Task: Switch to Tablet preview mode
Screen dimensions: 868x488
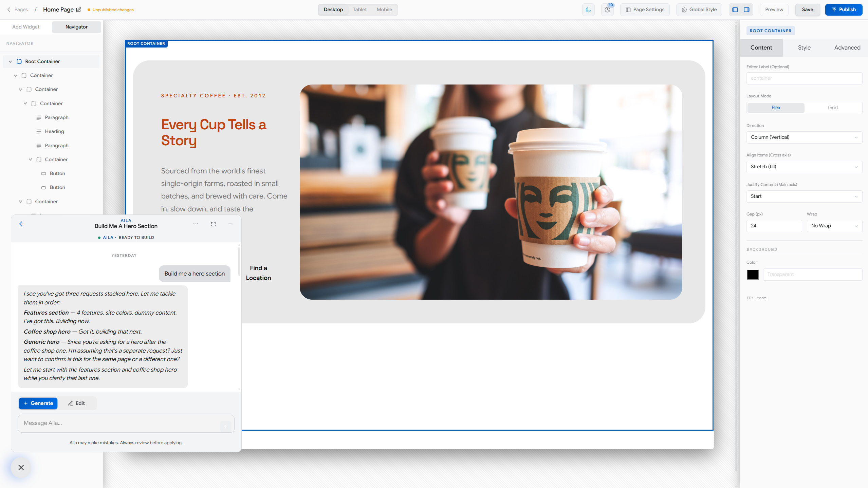Action: point(359,10)
